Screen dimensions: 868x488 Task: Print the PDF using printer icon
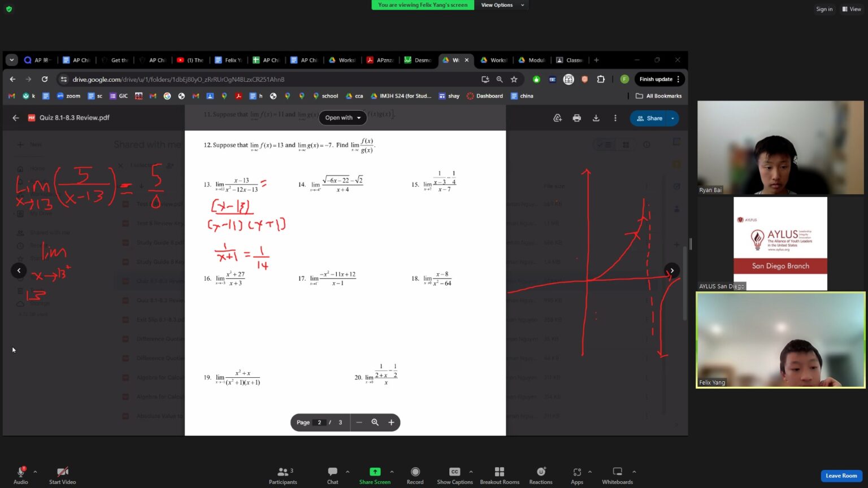[x=576, y=118]
